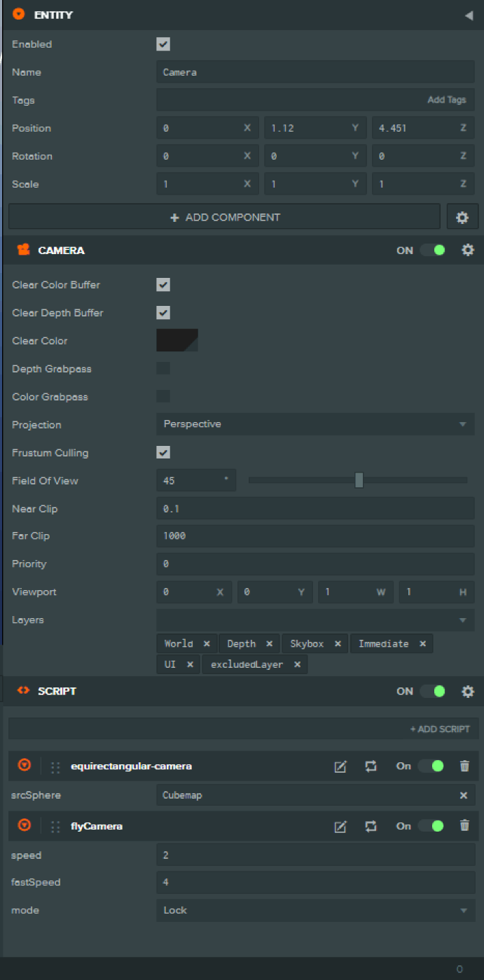
Task: Click Add Tags in Tags field
Action: 447,100
